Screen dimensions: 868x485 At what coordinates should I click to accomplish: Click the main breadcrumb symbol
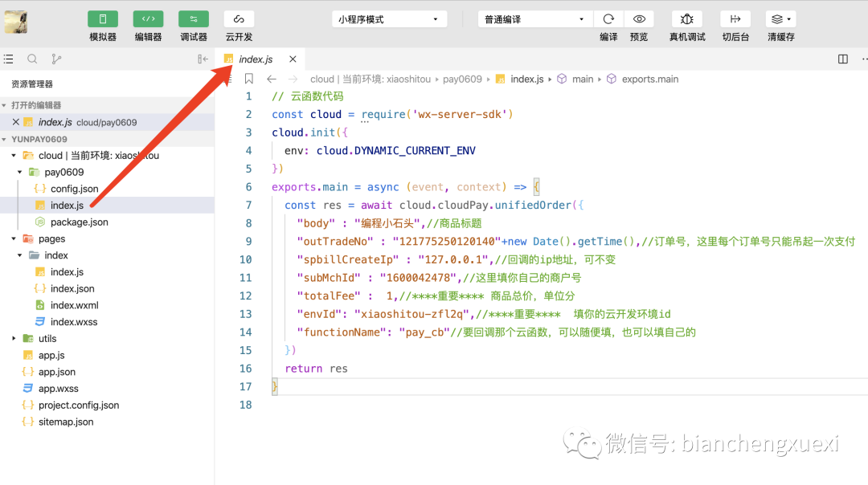pyautogui.click(x=583, y=79)
